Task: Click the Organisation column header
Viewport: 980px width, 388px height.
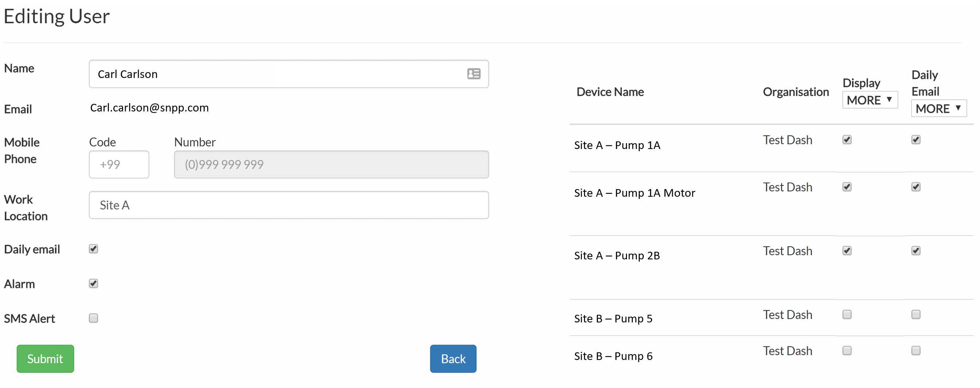Action: 796,92
